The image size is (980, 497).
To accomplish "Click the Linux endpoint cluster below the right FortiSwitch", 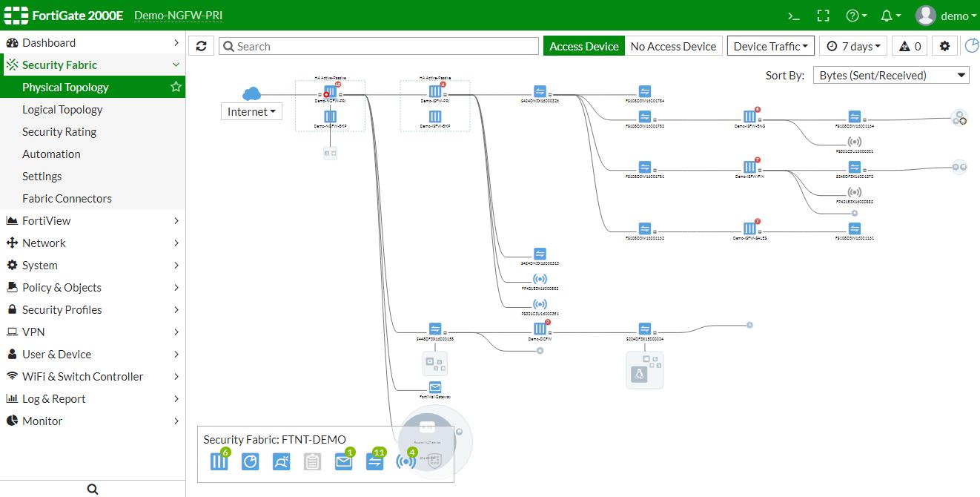I will pyautogui.click(x=644, y=369).
